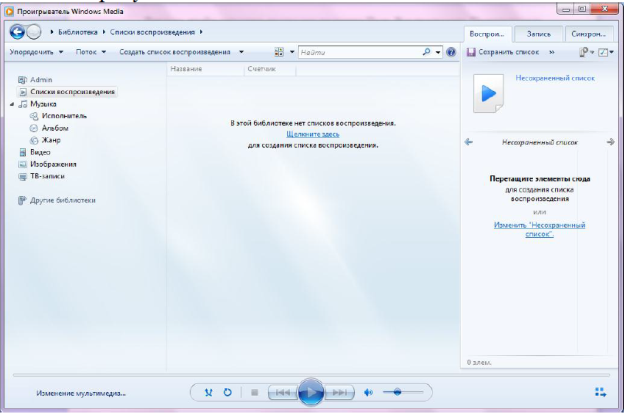Open the Упорядочить dropdown menu
624x413 pixels.
[x=36, y=52]
